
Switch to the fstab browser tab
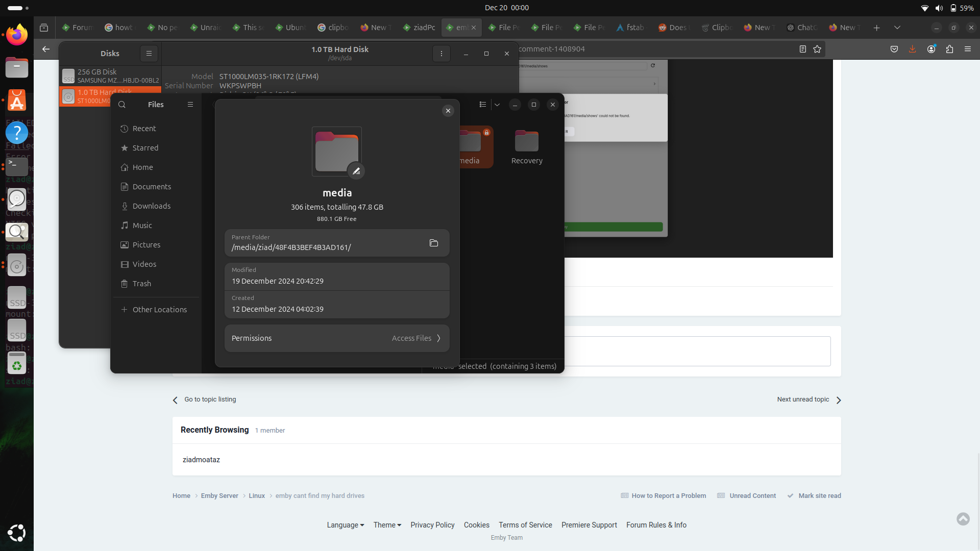click(x=631, y=28)
